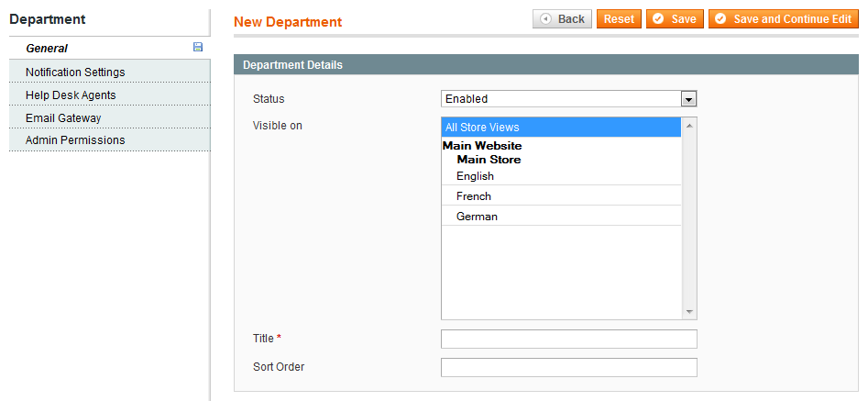Click the Back button
The image size is (868, 401).
[x=562, y=19]
